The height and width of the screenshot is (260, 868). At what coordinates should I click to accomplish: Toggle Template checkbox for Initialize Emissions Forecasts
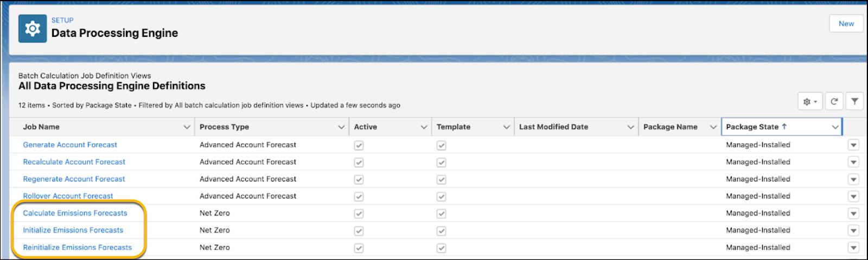[x=441, y=231]
